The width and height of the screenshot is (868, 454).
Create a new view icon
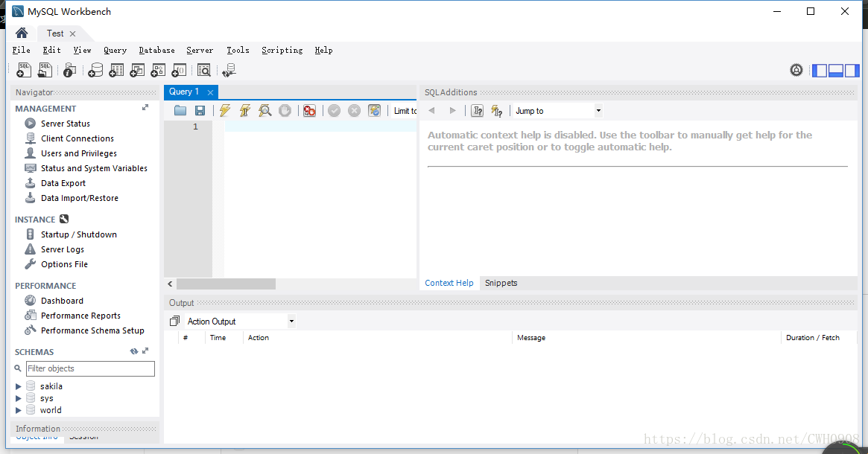click(x=137, y=70)
